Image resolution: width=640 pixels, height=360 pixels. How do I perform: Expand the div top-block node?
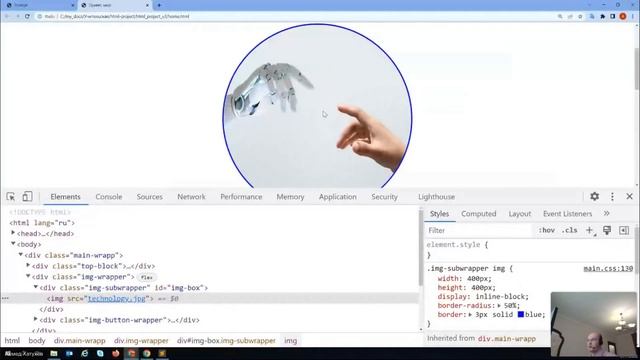pos(28,265)
